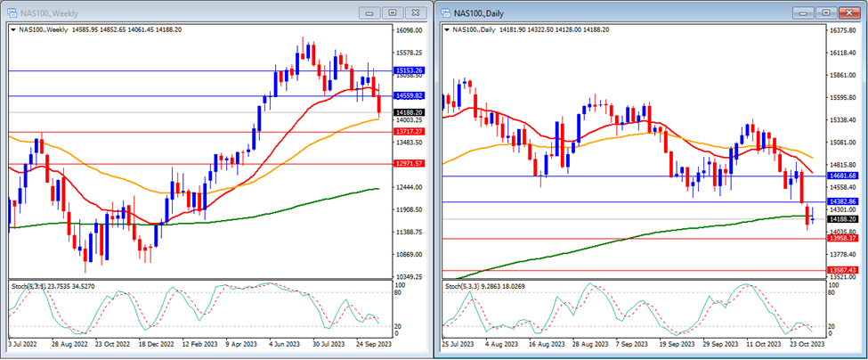
Task: Click the 13778.00 value on Daily price axis
Action: point(843,254)
